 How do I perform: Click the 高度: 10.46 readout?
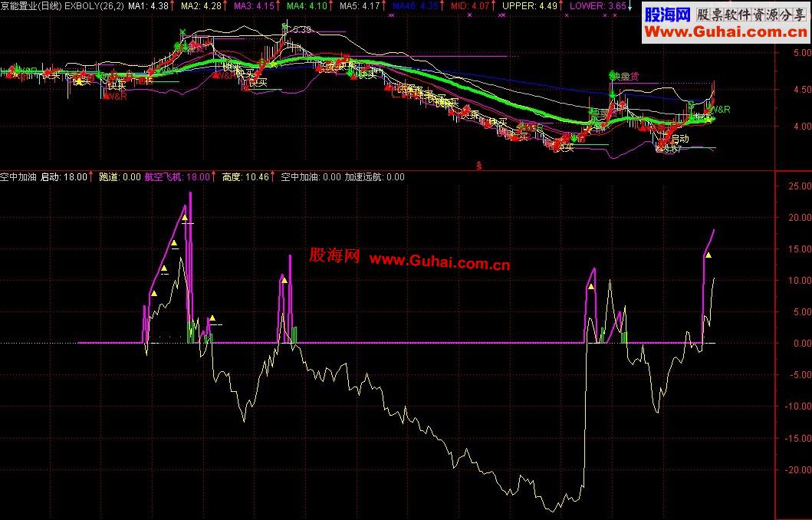(245, 177)
